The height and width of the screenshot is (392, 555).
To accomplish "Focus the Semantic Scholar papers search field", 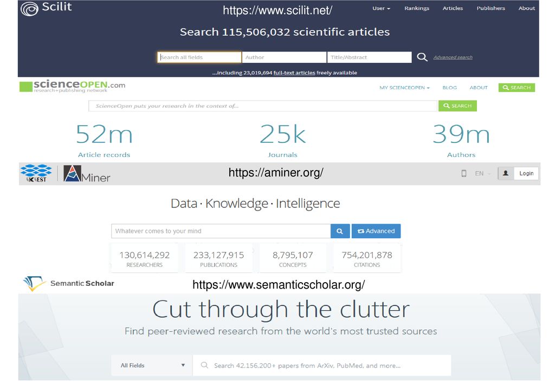I will point(322,365).
